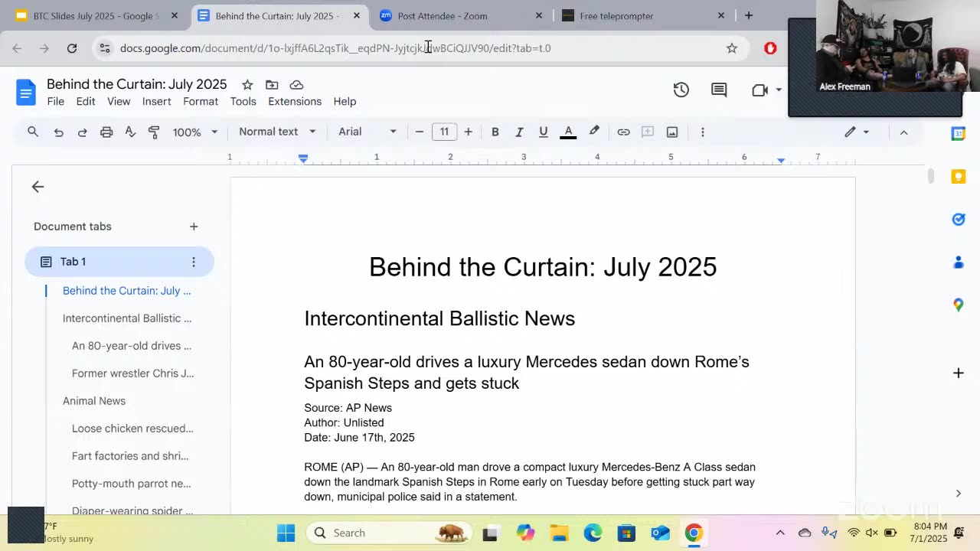Open the Edit menu
980x551 pixels.
(86, 101)
